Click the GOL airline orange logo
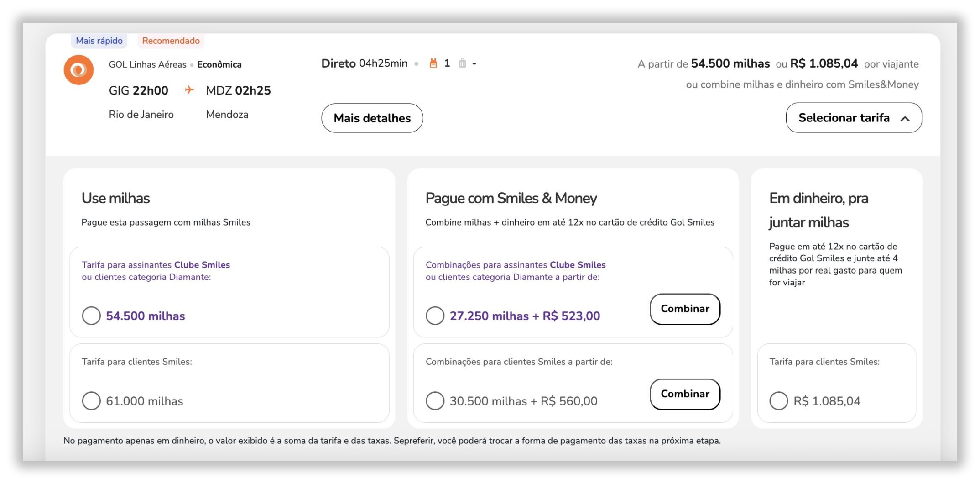The width and height of the screenshot is (980, 484). coord(78,70)
